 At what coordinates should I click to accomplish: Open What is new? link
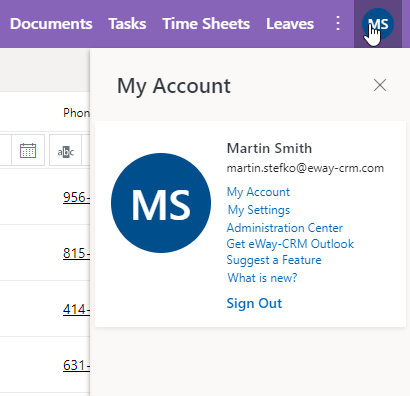point(262,278)
